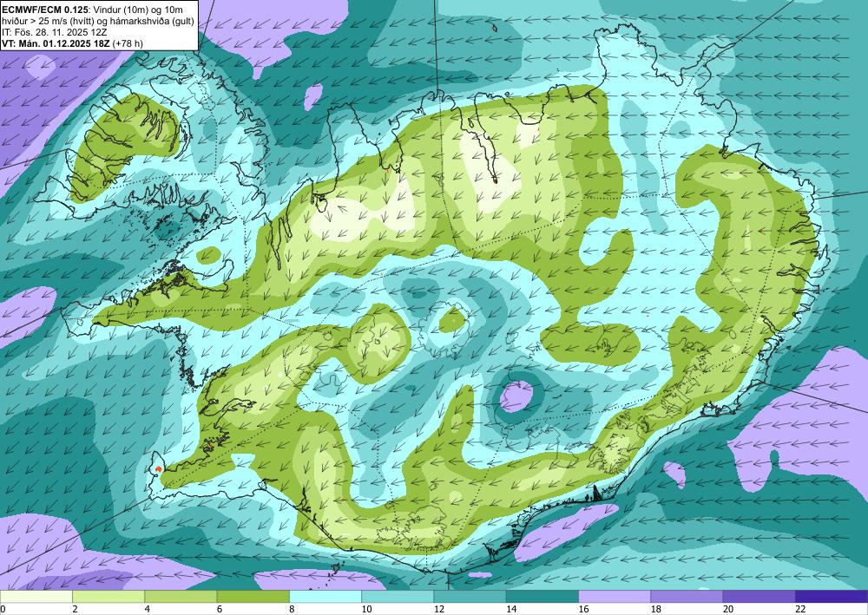Click the legend scale label '10'
The image size is (868, 615).
click(366, 609)
